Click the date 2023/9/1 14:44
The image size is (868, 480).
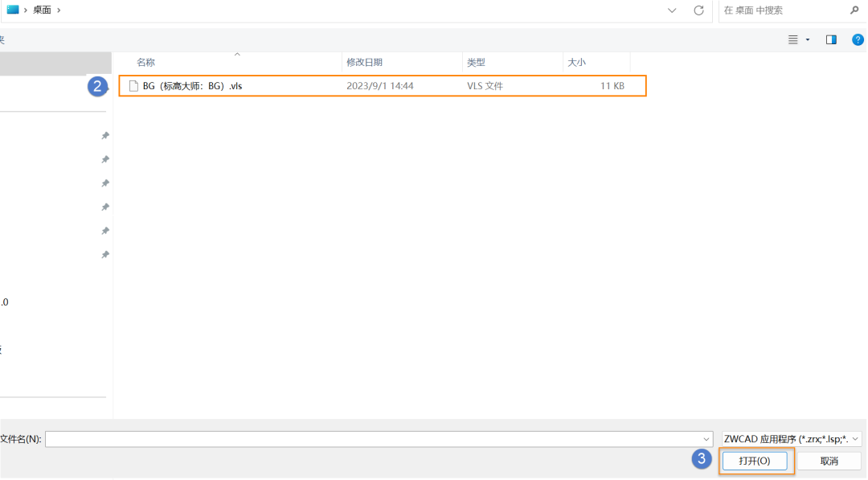pos(379,86)
